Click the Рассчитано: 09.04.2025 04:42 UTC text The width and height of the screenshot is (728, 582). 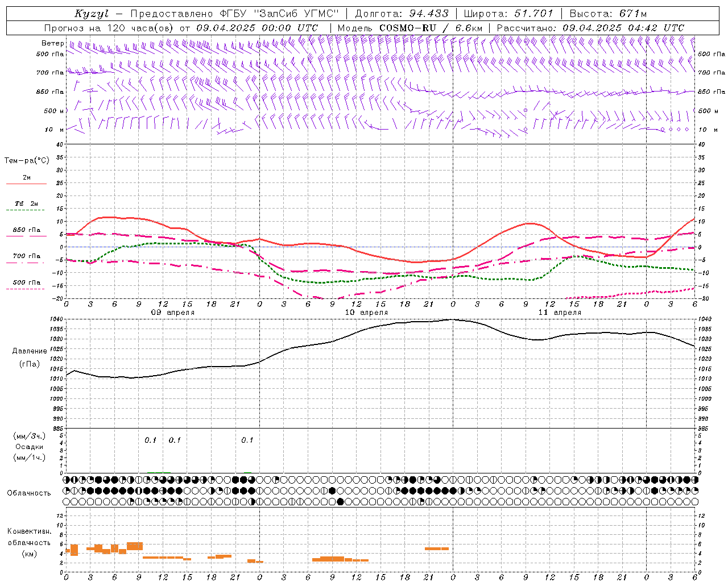pos(590,28)
